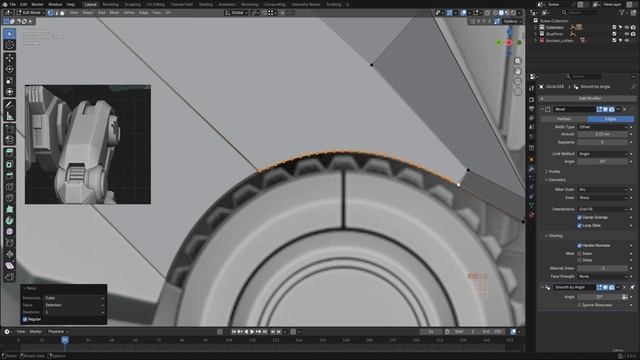Open the timeline Playback menu
Screen dimensions: 640x360
[58, 332]
